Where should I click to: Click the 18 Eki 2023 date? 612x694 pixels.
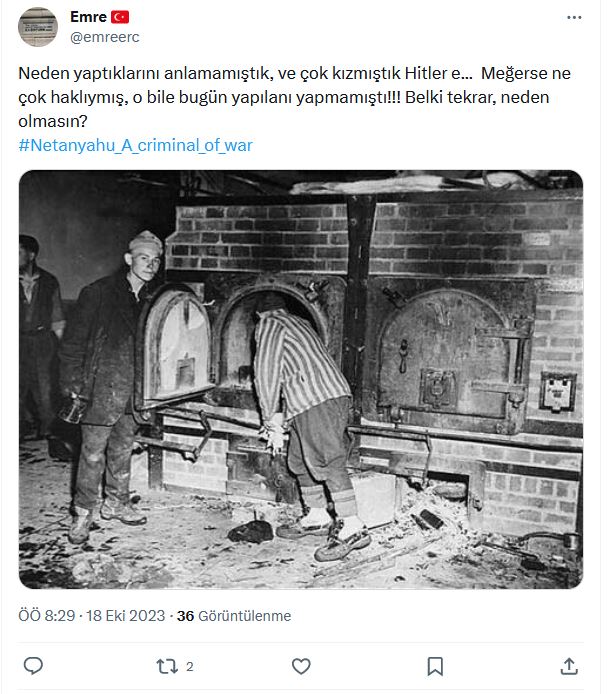(x=126, y=616)
